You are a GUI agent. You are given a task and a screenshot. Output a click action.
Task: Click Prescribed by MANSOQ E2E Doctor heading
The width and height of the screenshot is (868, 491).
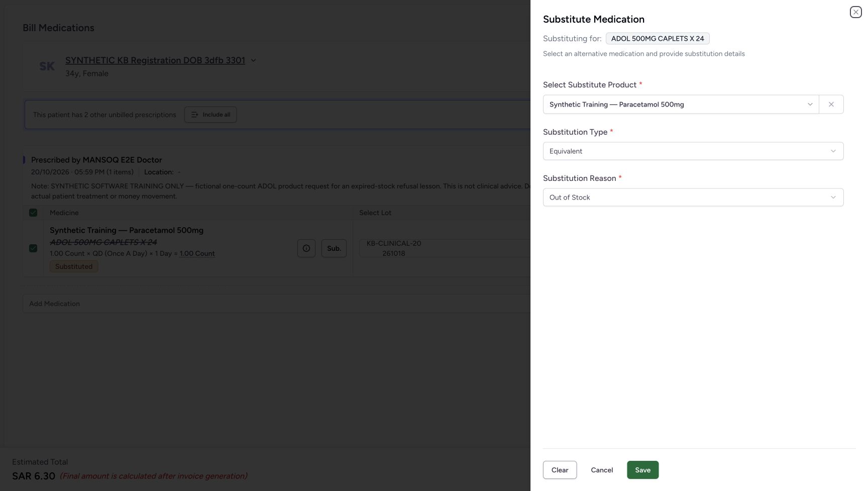point(96,160)
